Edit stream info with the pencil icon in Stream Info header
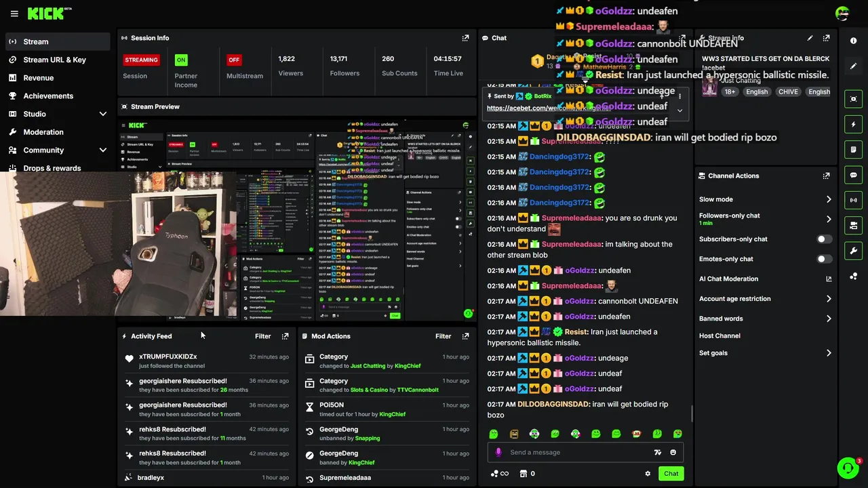This screenshot has height=488, width=868. click(810, 38)
